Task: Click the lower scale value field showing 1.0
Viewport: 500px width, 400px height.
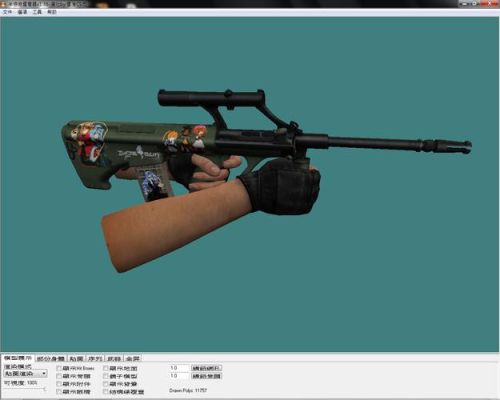Action: 179,376
